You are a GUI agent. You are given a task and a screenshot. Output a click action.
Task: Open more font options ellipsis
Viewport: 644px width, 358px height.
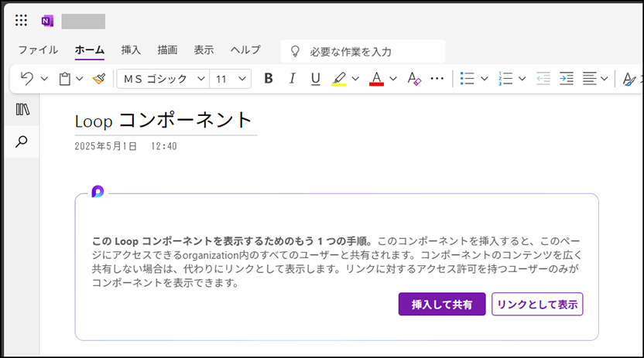pyautogui.click(x=437, y=78)
